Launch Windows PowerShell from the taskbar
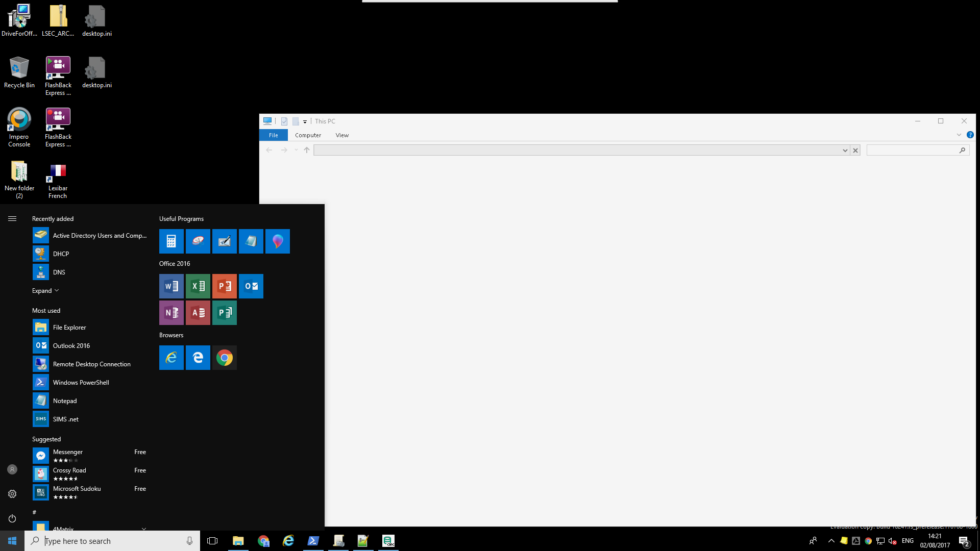 point(313,541)
